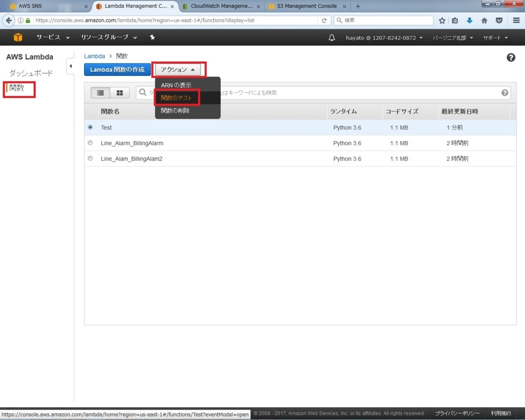Viewport: 525px width, 420px height.
Task: Switch to list view icon
Action: (x=100, y=93)
